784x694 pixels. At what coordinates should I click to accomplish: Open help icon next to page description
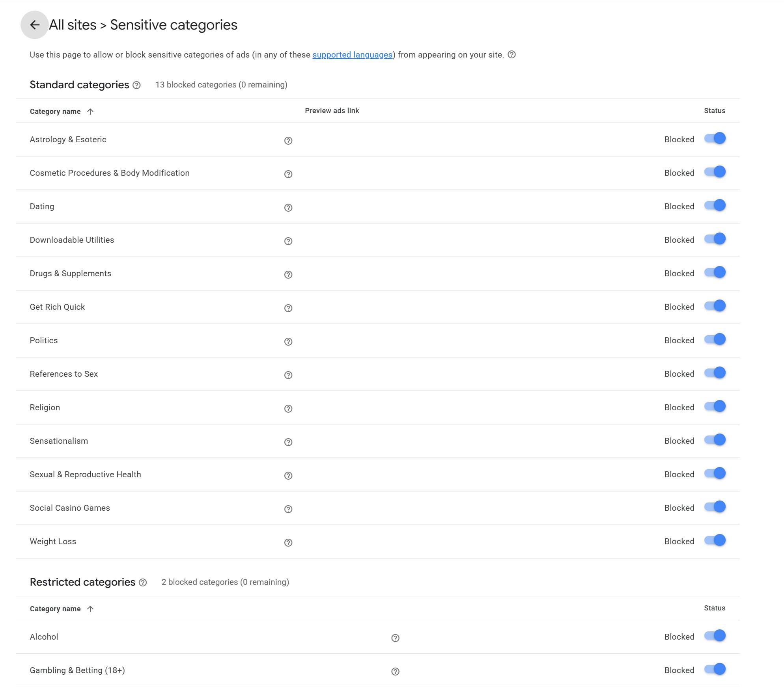(x=511, y=54)
